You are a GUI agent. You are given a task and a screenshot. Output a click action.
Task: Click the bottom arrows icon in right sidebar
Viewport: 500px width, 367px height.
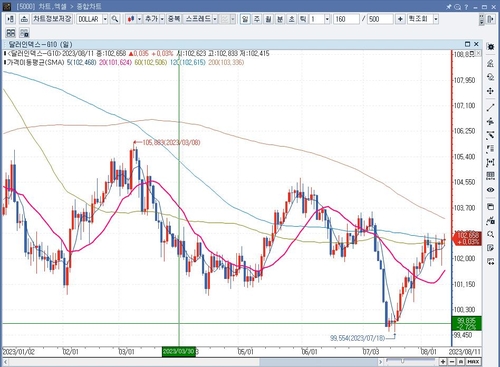(490, 262)
